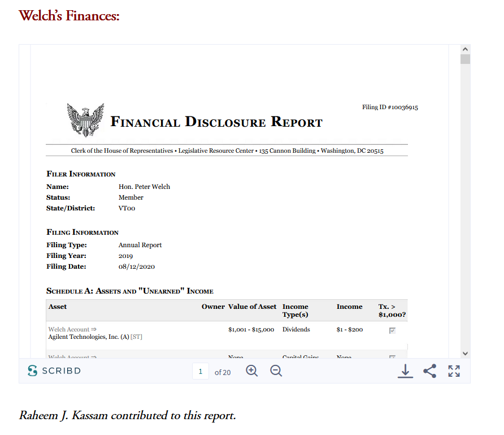
Task: Click the '08/12/2020' filing date
Action: 137,266
